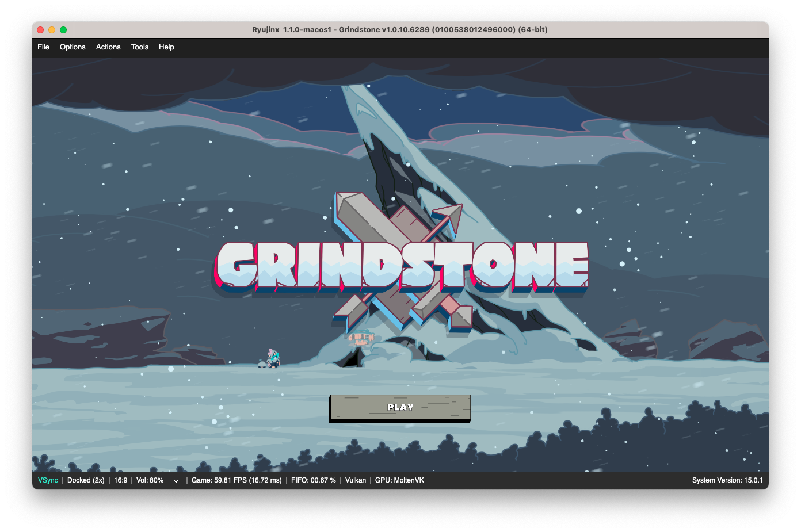Screen dimensions: 801x532
Task: Change the 16:9 aspect ratio setting
Action: (120, 480)
